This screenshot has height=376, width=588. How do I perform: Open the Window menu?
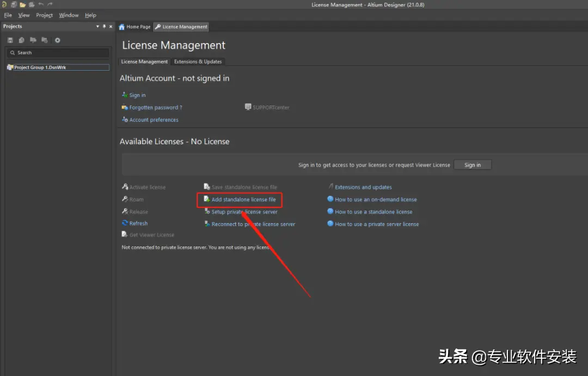69,15
